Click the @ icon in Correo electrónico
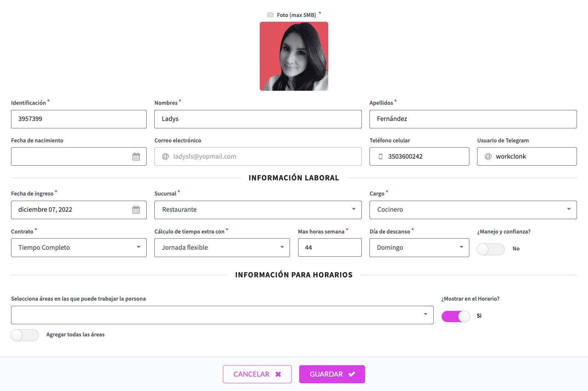The image size is (588, 391). coord(165,156)
